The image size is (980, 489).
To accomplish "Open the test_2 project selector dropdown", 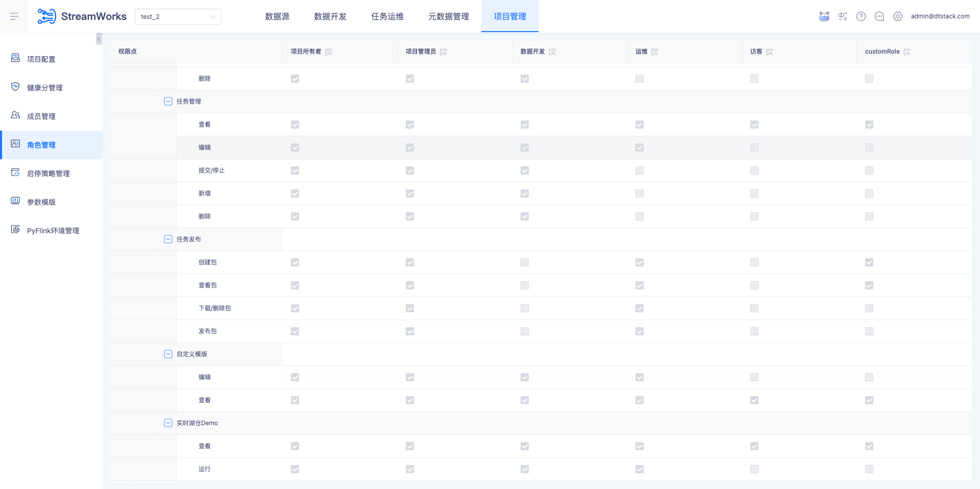I will (178, 16).
